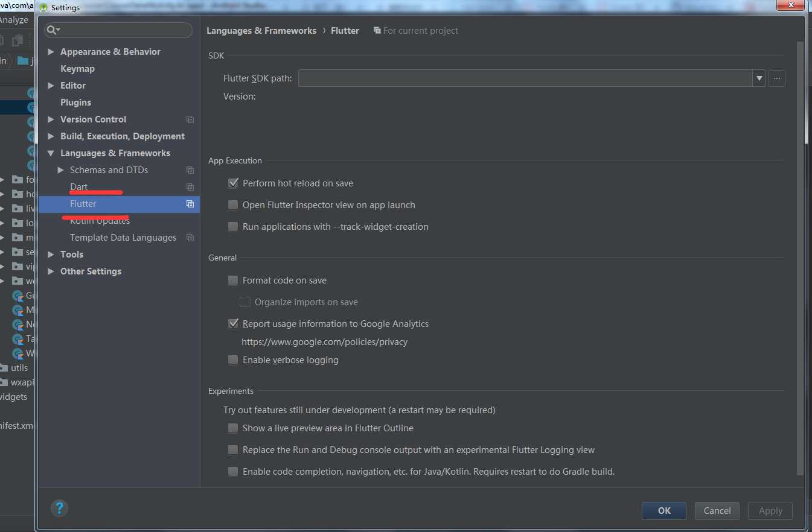Select Dart under Languages & Frameworks
This screenshot has height=532, width=812.
[78, 187]
